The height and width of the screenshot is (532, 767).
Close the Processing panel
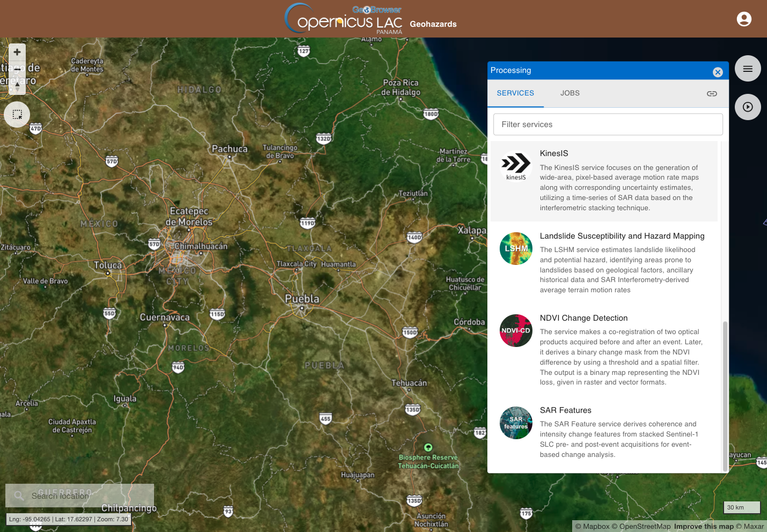pyautogui.click(x=718, y=72)
